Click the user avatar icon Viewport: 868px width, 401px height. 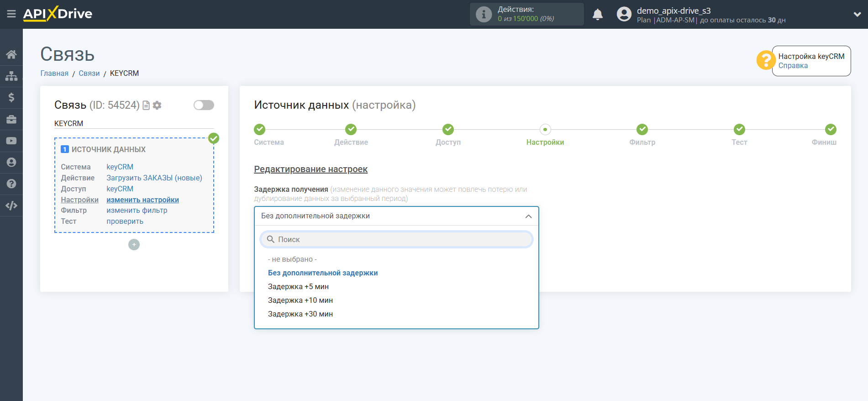pos(624,14)
